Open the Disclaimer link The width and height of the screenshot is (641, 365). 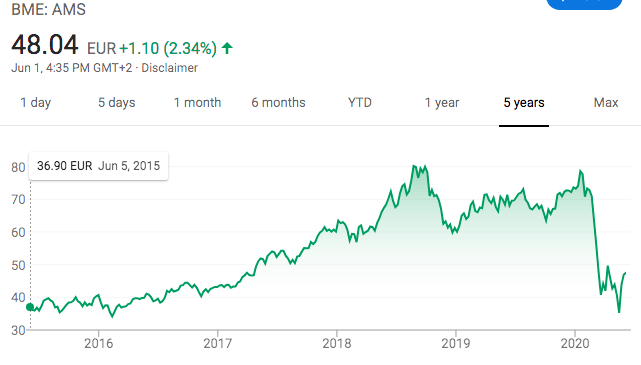pyautogui.click(x=169, y=68)
